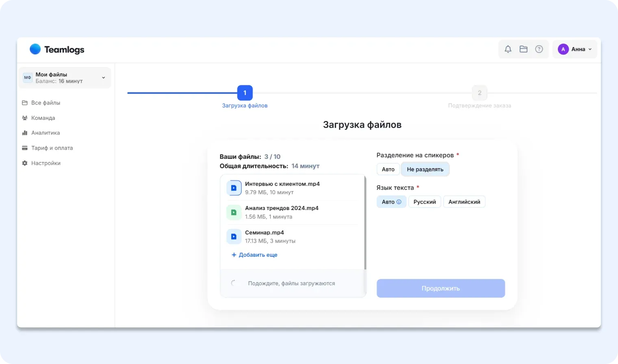
Task: Click the loading spinner icon
Action: point(233,283)
